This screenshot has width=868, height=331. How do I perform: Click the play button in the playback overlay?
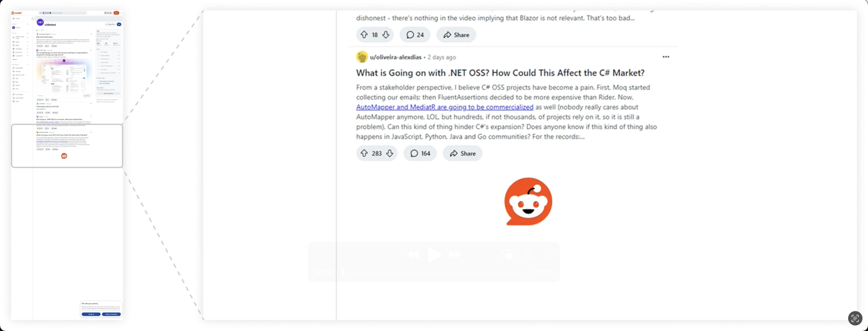[x=434, y=254]
